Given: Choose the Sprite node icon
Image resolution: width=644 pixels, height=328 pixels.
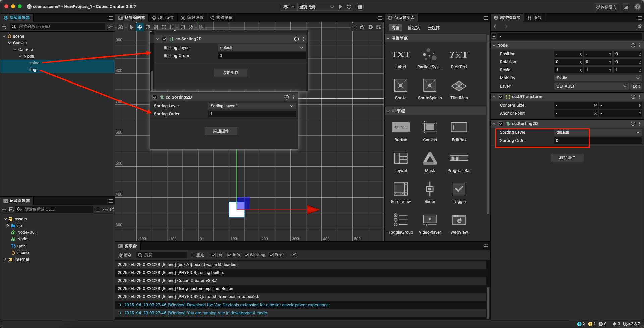Looking at the screenshot, I should pyautogui.click(x=400, y=86).
